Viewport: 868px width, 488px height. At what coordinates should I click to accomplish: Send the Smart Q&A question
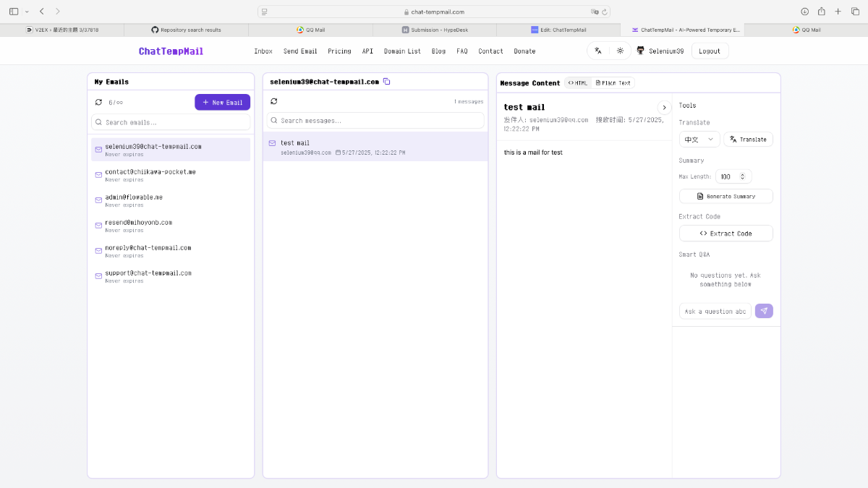pos(764,311)
